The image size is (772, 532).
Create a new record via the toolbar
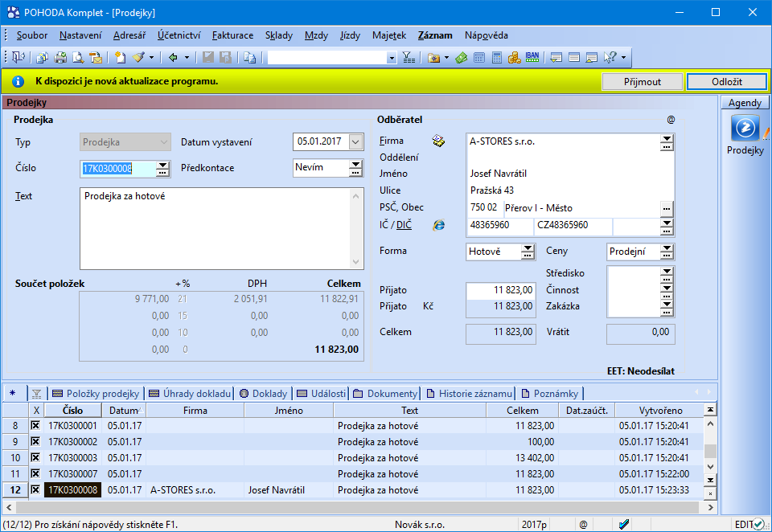click(120, 58)
